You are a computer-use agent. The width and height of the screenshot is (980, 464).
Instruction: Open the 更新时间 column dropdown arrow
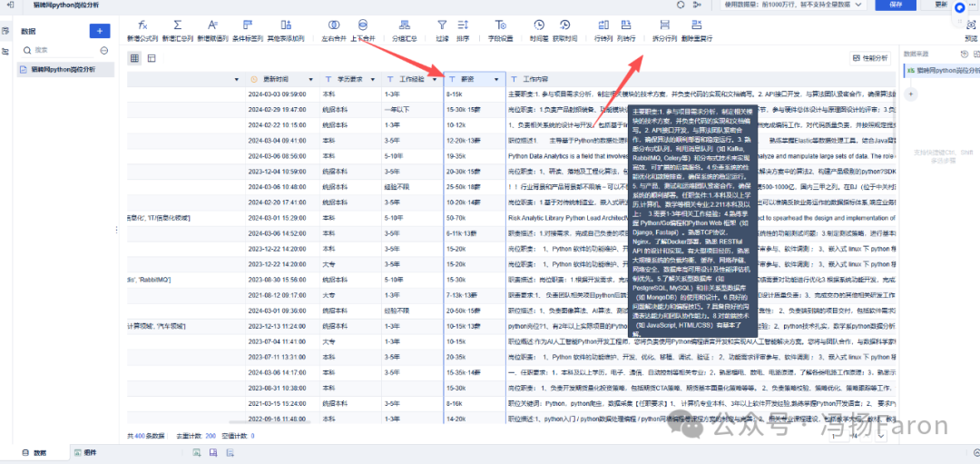click(x=311, y=79)
